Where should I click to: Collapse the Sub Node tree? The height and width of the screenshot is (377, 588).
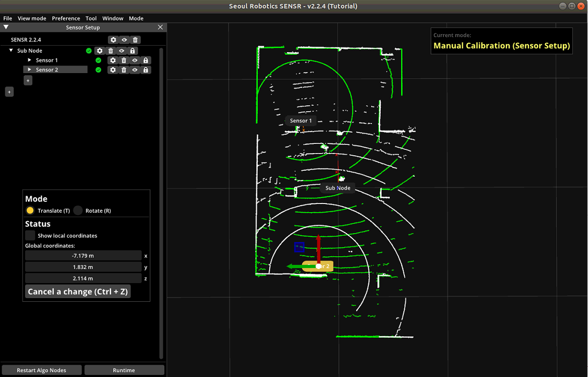click(11, 50)
